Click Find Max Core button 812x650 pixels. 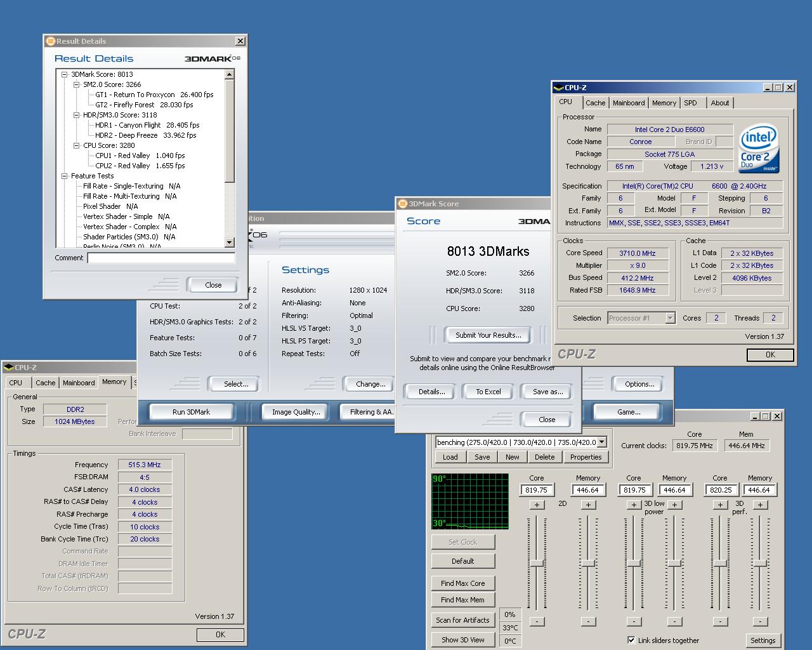pyautogui.click(x=462, y=583)
